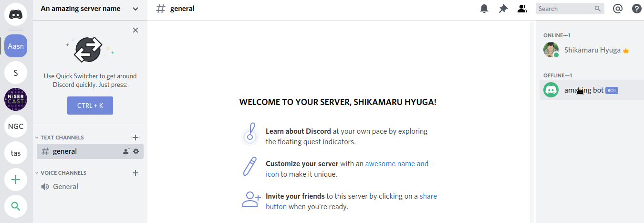Add a server with the green plus
Screen dimensions: 644x223
[x=16, y=180]
